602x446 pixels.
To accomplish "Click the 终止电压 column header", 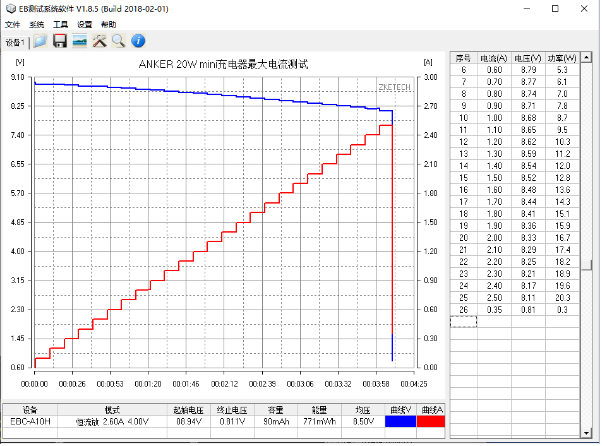I will pyautogui.click(x=232, y=410).
